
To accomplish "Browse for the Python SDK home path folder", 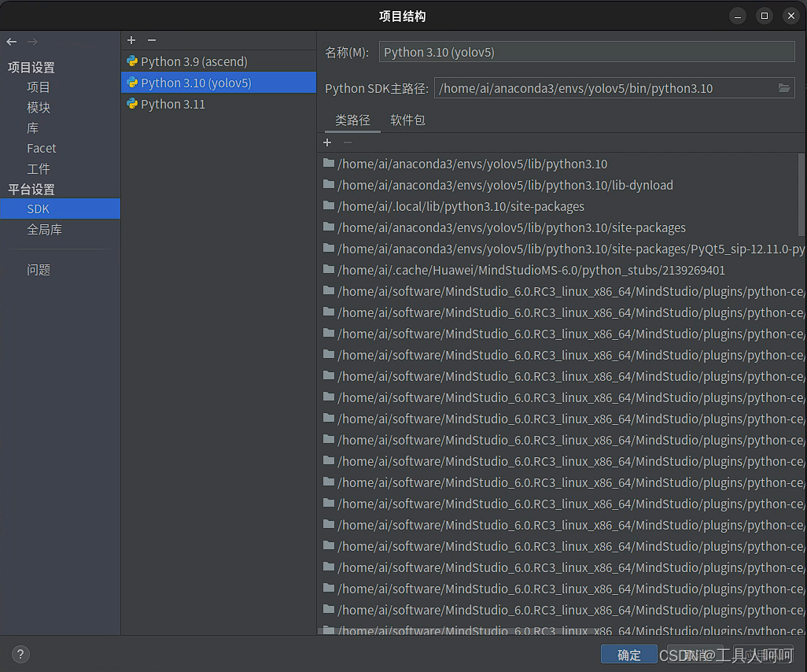I will click(x=784, y=88).
